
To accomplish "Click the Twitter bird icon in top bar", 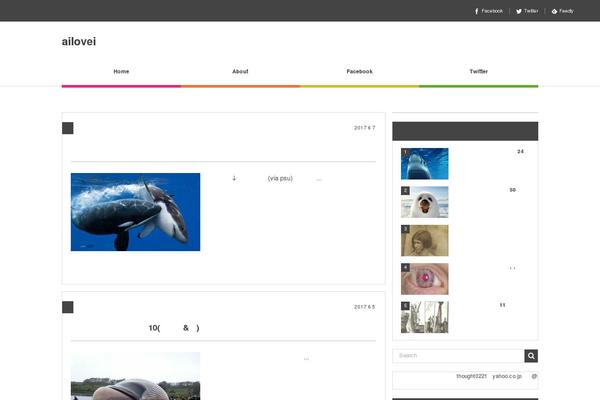I will 518,11.
